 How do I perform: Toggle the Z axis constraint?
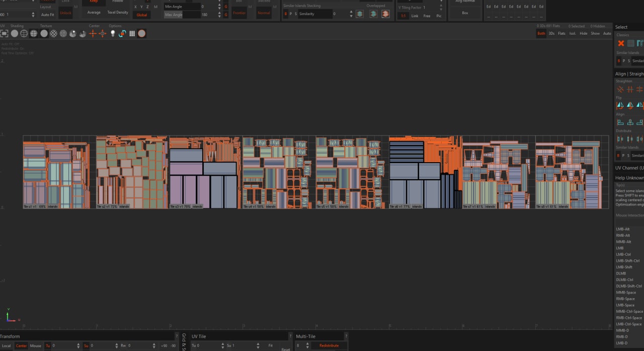point(148,7)
